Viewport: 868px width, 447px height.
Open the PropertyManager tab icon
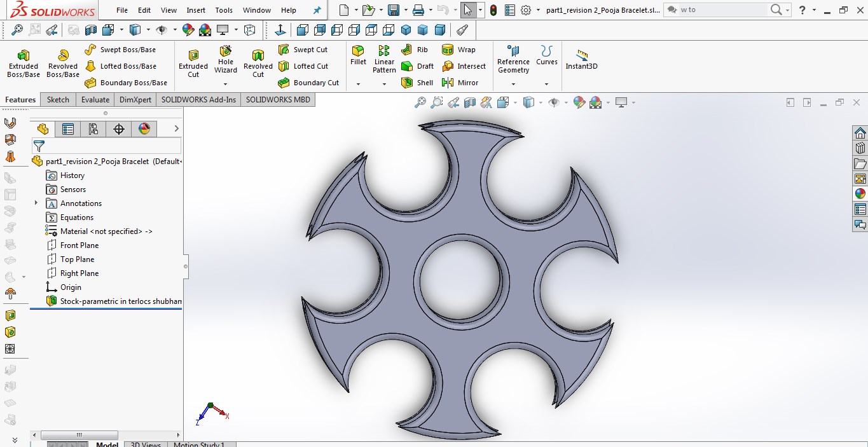pyautogui.click(x=68, y=129)
